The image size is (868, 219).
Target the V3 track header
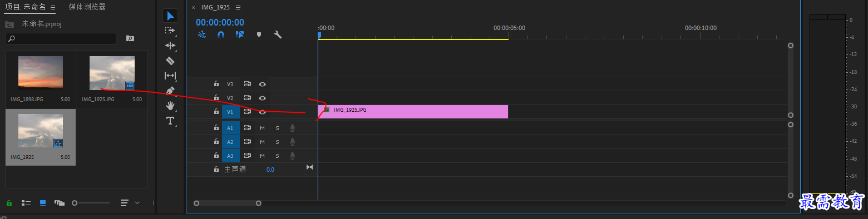coord(230,84)
